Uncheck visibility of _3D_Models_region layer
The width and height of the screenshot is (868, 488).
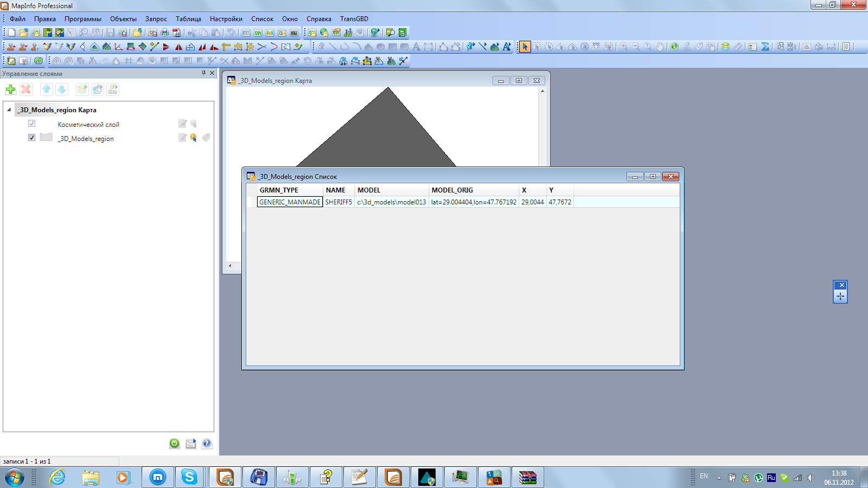click(x=31, y=138)
